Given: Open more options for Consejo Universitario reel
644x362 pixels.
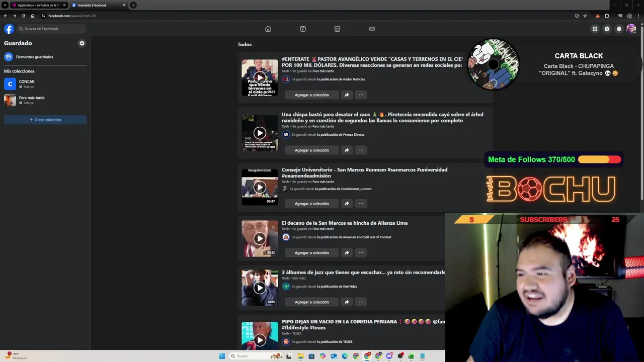Looking at the screenshot, I should pyautogui.click(x=361, y=203).
